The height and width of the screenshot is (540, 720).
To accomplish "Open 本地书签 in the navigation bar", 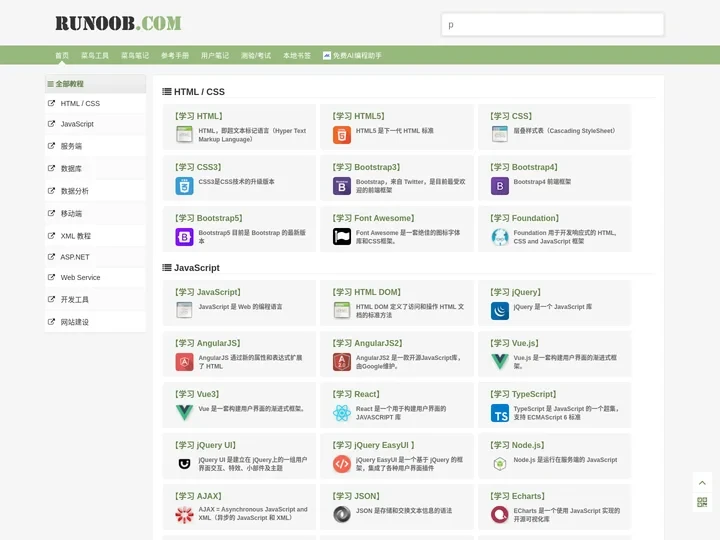I will coord(297,56).
